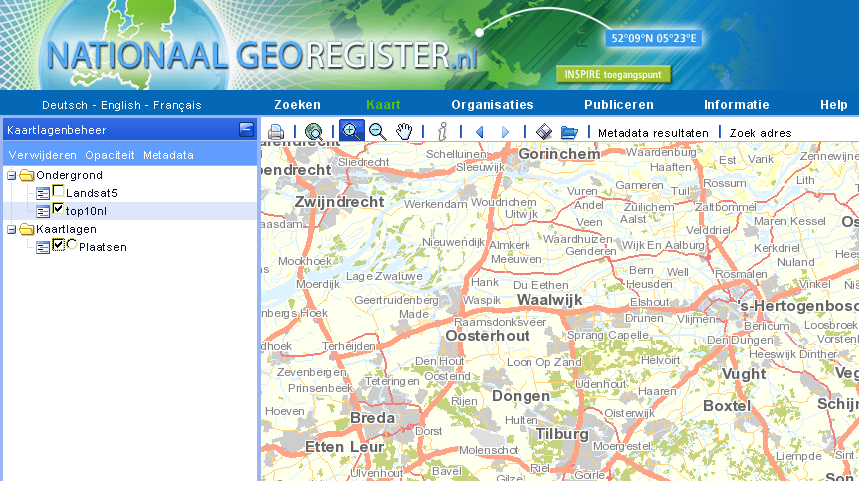Screen dimensions: 859x481
Task: Click Metadata in layer manager
Action: pyautogui.click(x=168, y=155)
